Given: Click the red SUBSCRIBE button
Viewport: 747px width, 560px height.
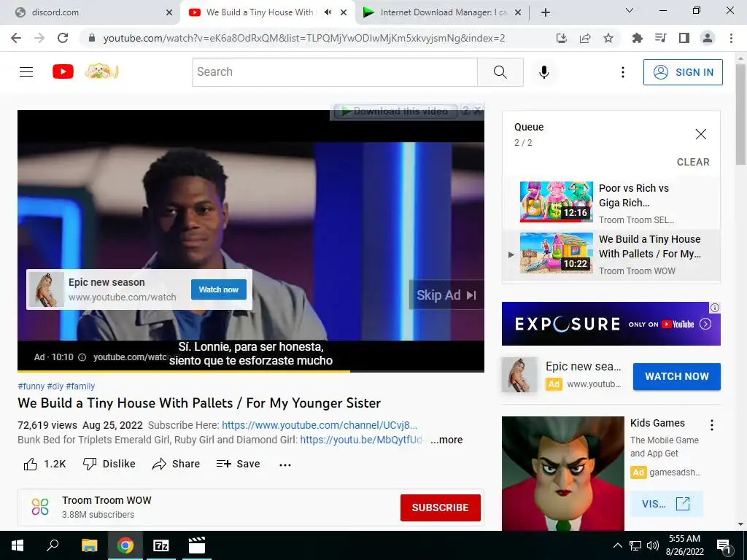Looking at the screenshot, I should click(440, 507).
